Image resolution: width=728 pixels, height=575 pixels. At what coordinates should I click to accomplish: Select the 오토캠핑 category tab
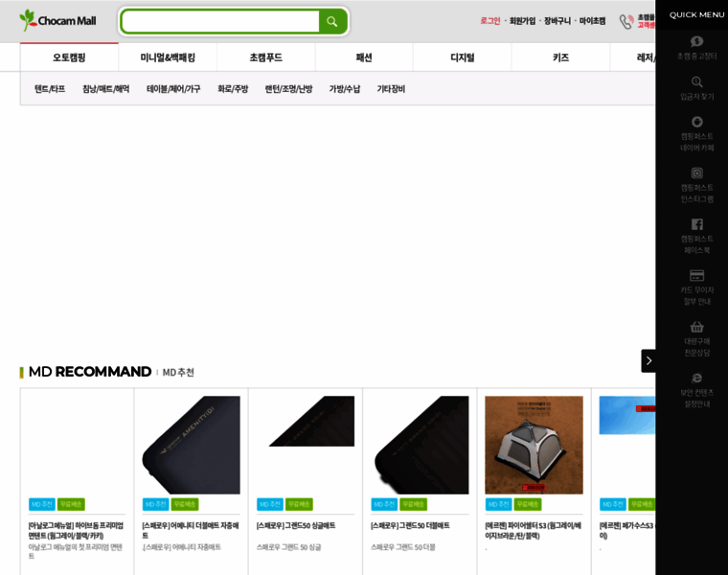pos(69,57)
